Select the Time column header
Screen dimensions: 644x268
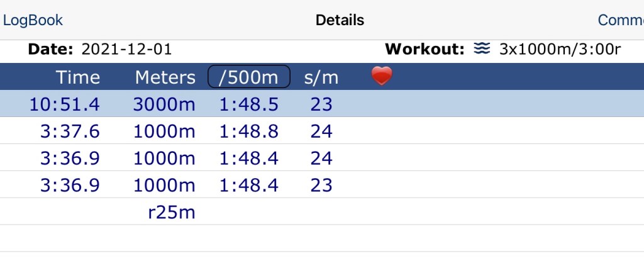[x=78, y=77]
